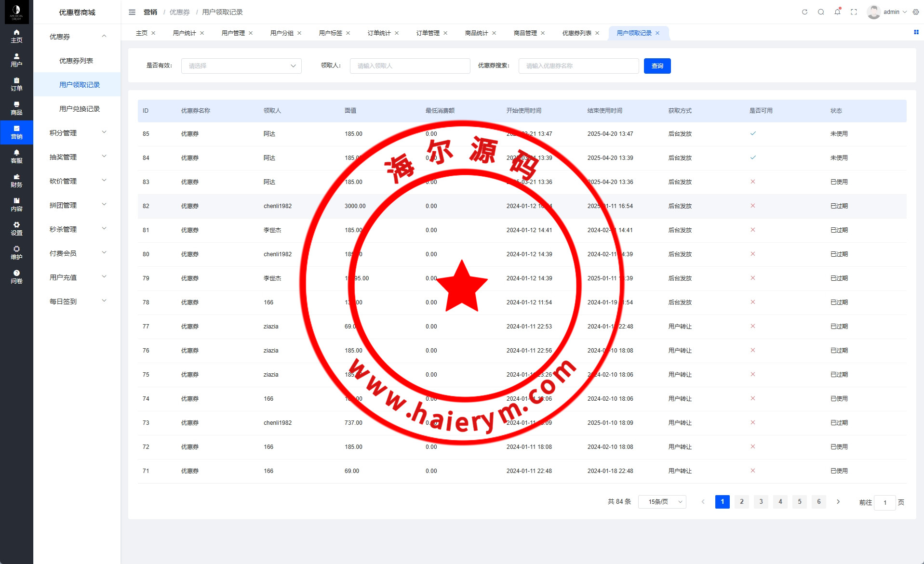
Task: Close the 优惠券列表 tab
Action: [597, 33]
